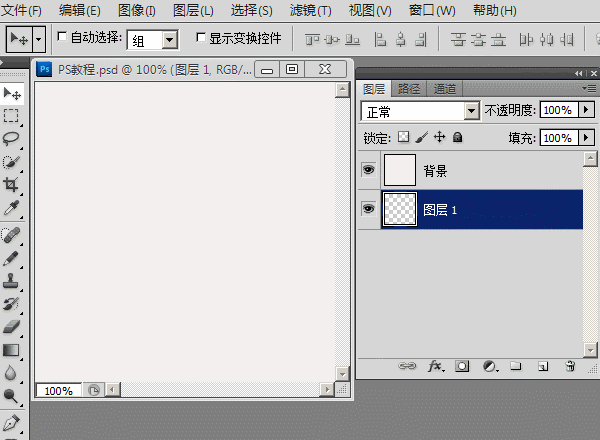Toggle lock all padlock icon
600x440 pixels.
[458, 137]
